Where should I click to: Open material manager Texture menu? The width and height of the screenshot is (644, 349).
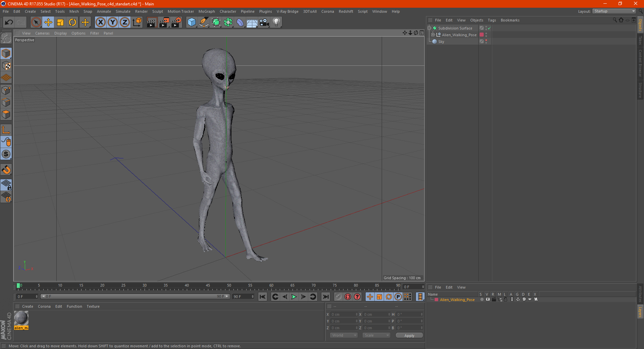93,306
